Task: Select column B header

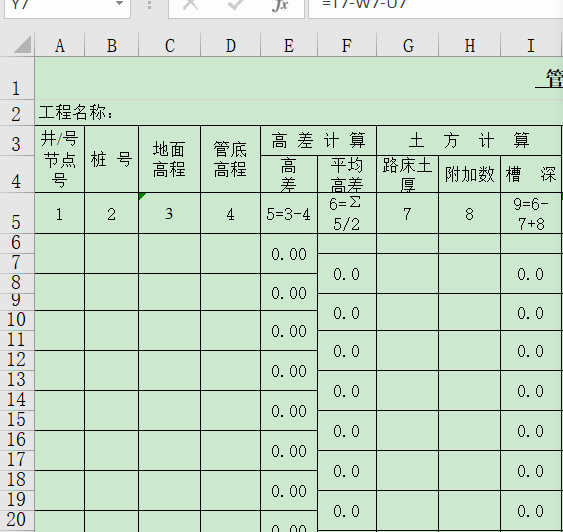Action: (112, 45)
